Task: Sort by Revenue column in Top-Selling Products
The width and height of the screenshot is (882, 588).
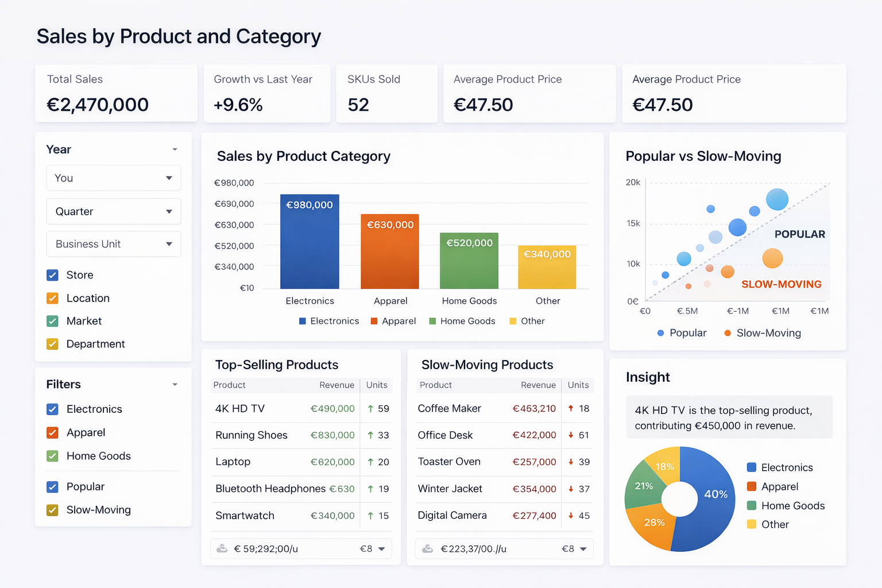Action: coord(336,385)
